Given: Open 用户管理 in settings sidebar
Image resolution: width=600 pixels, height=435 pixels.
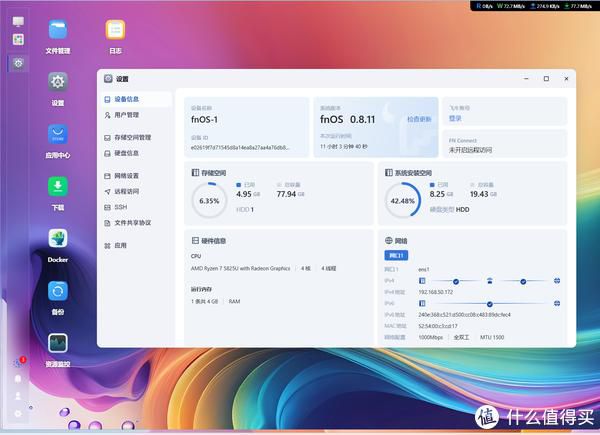Looking at the screenshot, I should 136,115.
